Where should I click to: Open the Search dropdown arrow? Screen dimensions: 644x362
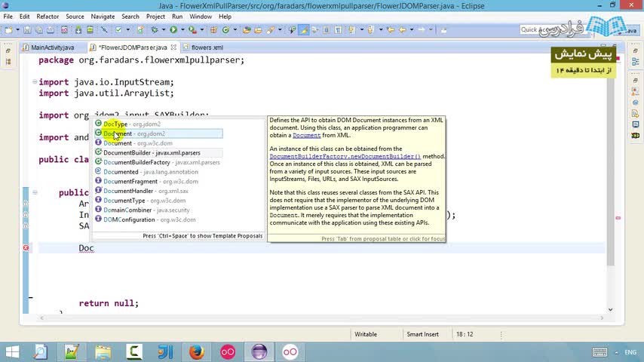point(279,30)
